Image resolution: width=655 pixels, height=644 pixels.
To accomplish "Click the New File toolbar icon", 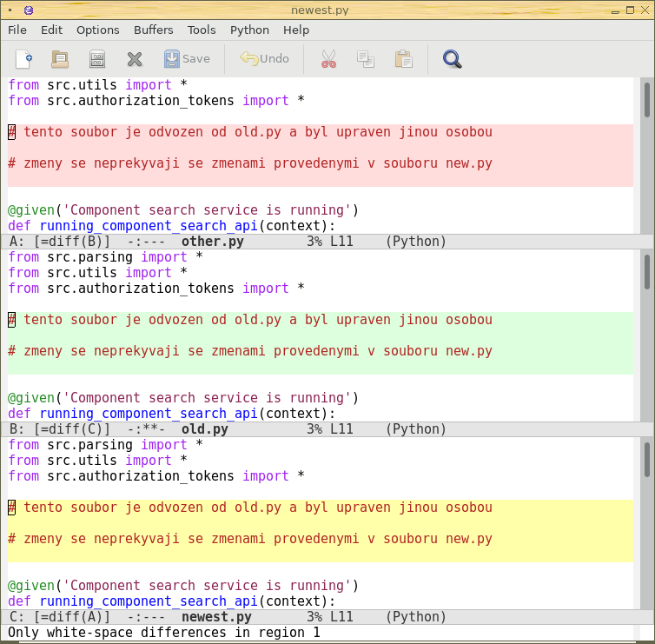I will click(x=24, y=59).
